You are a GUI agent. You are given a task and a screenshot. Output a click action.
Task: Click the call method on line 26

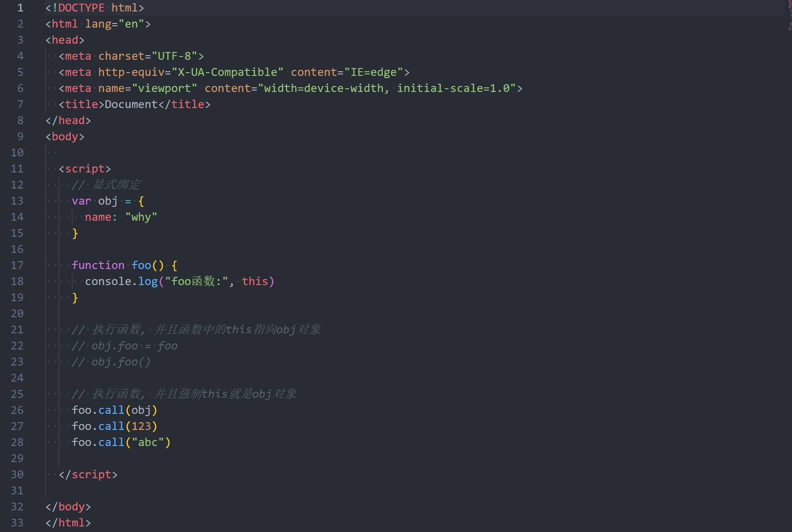click(111, 410)
